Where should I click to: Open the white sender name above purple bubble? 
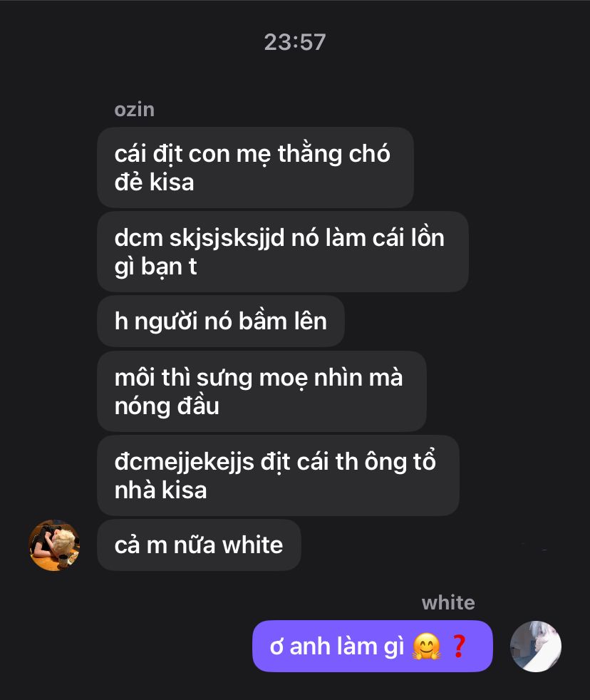(x=448, y=602)
